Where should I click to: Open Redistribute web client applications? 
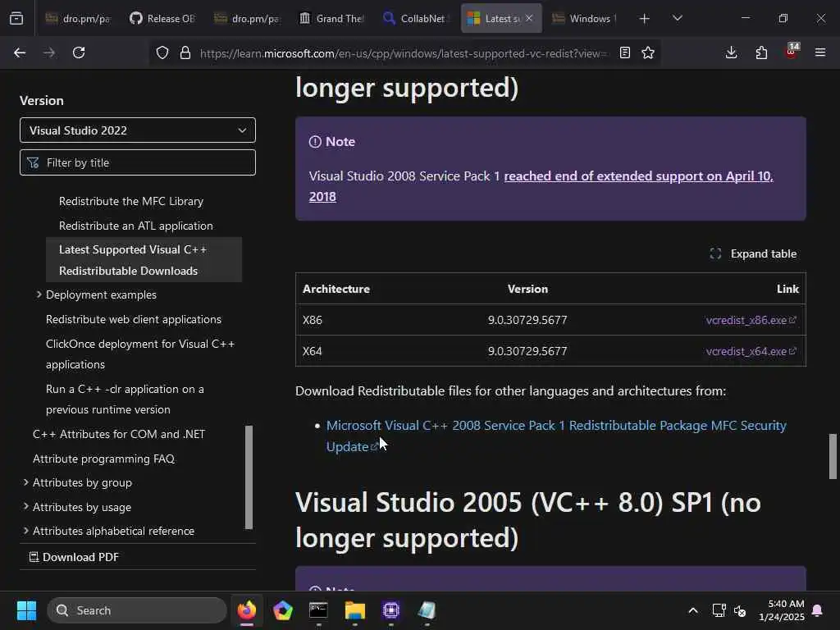(134, 319)
